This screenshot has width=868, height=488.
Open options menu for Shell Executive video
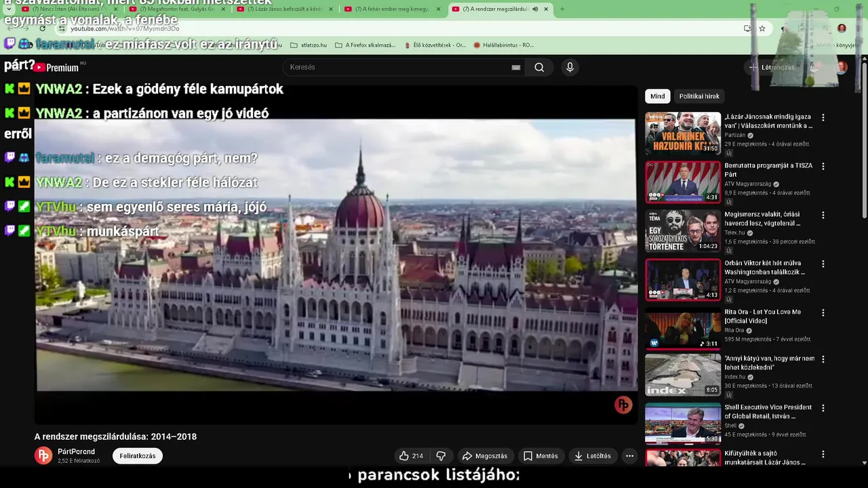[823, 408]
